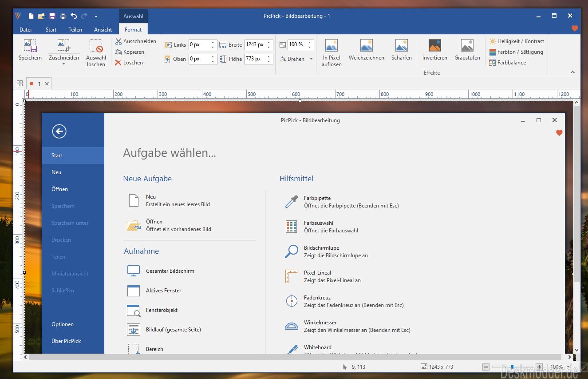Click the orange heart icon next to ribbon tabs
The height and width of the screenshot is (379, 588).
575,28
